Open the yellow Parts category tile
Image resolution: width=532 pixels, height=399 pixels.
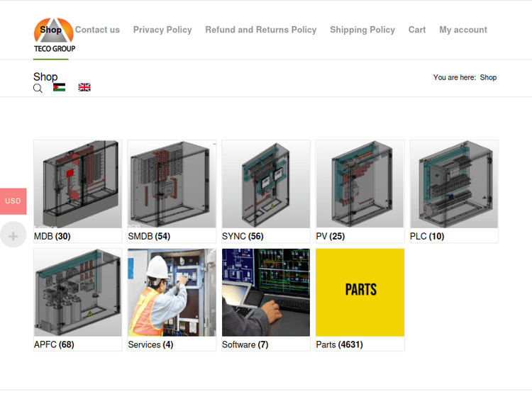pos(360,292)
